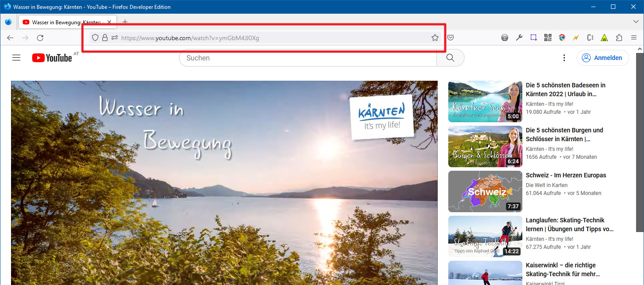The height and width of the screenshot is (285, 644).
Task: Click the QR code extension icon
Action: click(x=548, y=38)
